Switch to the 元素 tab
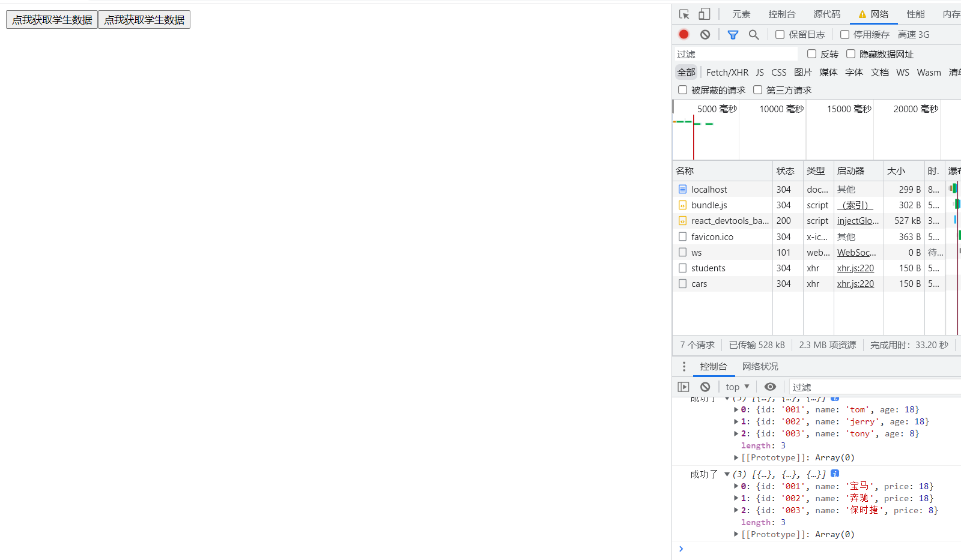This screenshot has width=961, height=560. click(741, 14)
